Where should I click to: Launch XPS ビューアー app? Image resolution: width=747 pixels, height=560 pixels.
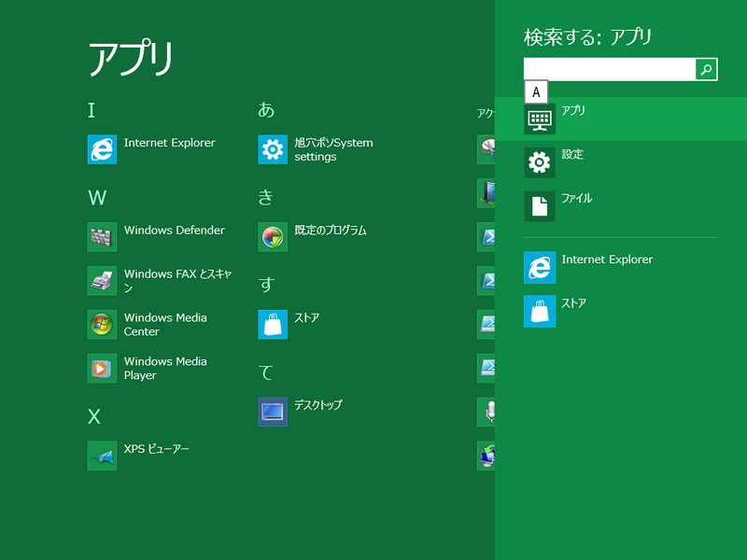102,455
